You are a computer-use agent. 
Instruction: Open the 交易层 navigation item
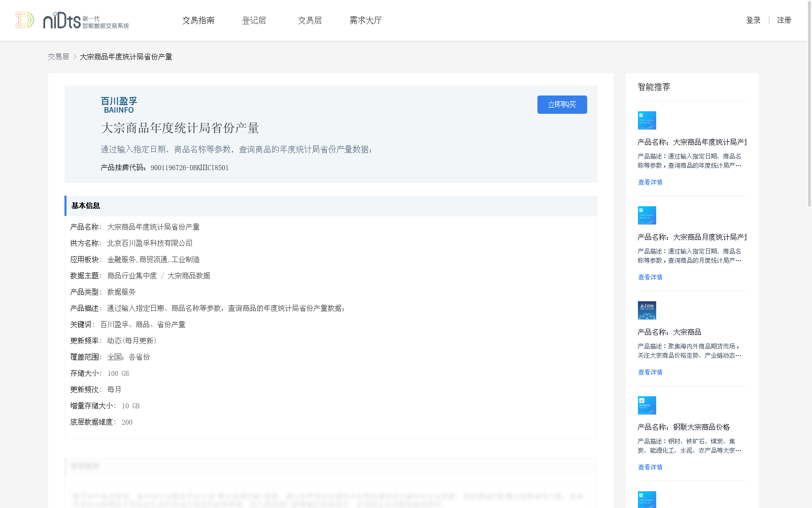click(310, 20)
